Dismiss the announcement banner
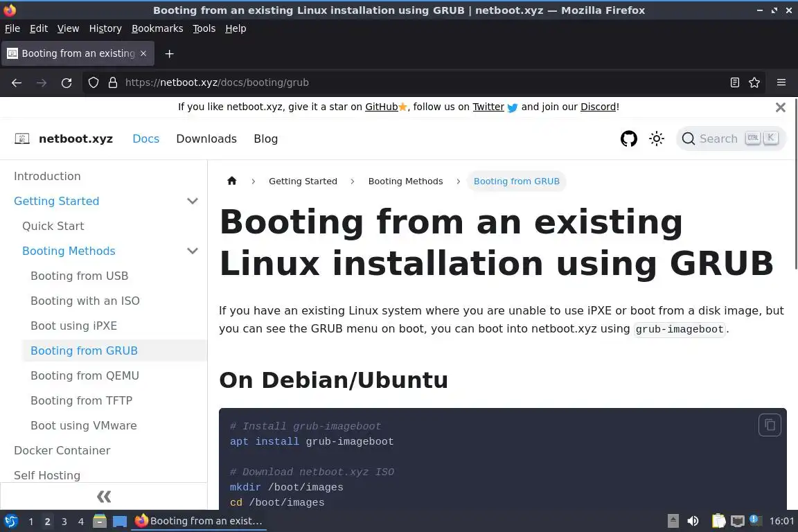This screenshot has height=532, width=798. (780, 107)
